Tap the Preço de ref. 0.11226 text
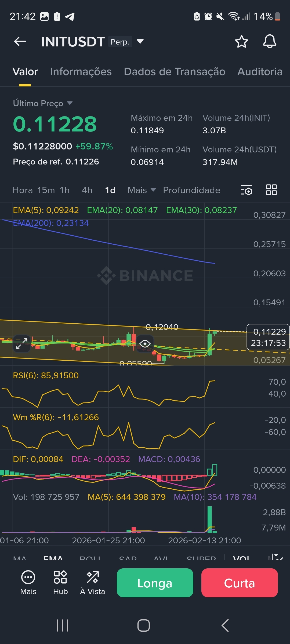Image resolution: width=290 pixels, height=644 pixels. pyautogui.click(x=56, y=162)
